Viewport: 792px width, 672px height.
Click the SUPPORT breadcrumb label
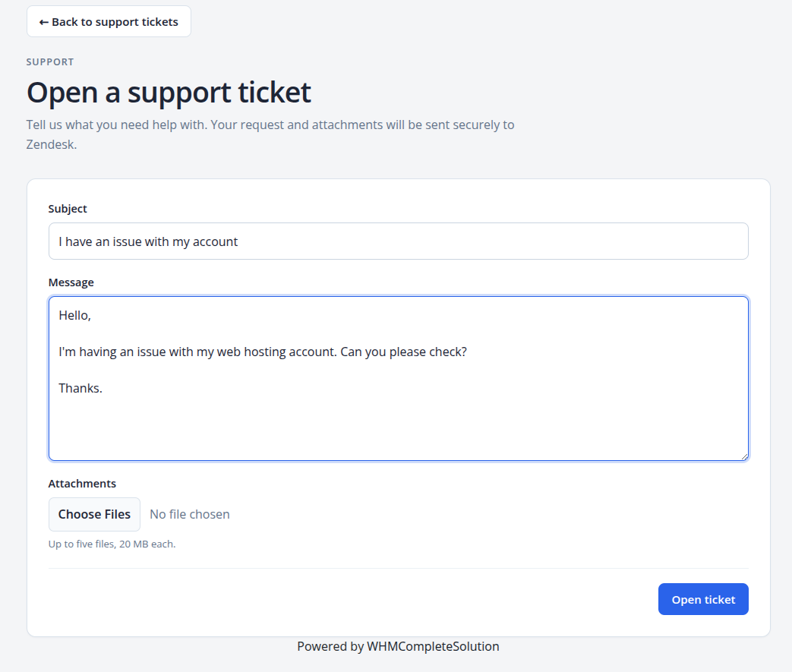click(50, 62)
